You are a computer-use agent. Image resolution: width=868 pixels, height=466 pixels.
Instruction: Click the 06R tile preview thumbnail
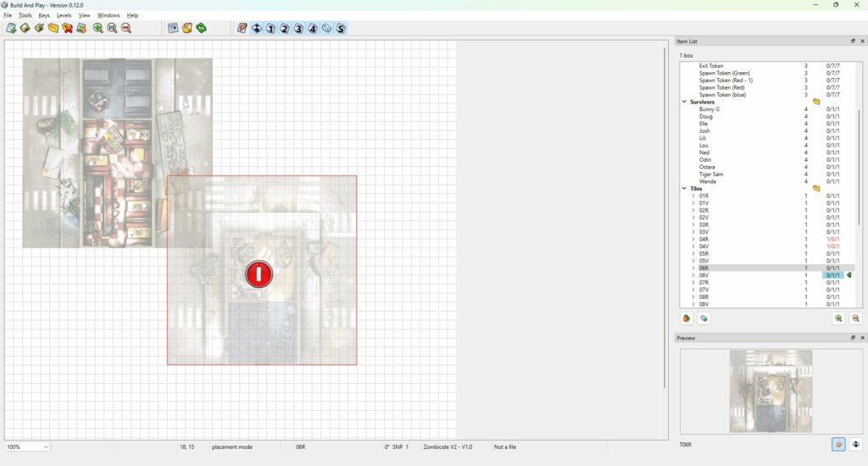pyautogui.click(x=771, y=391)
